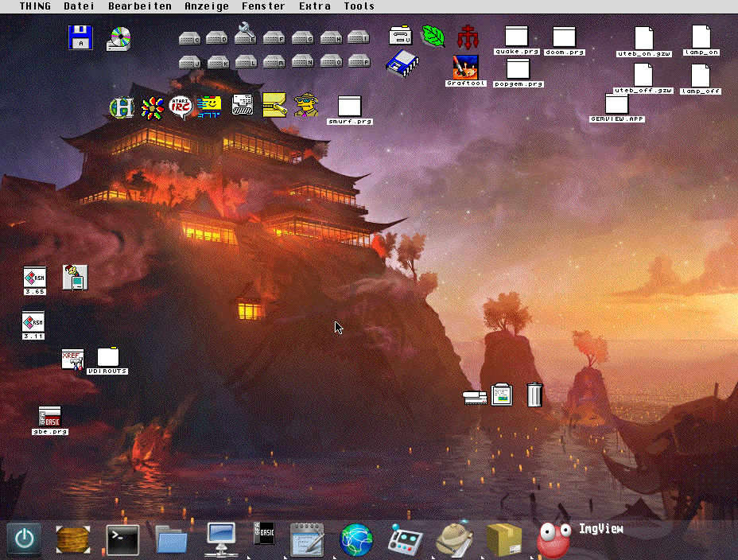Launch the Atari IRC application

click(181, 107)
